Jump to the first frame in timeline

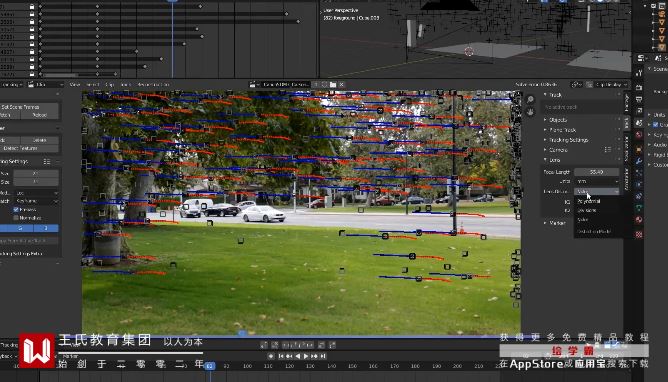(x=281, y=356)
